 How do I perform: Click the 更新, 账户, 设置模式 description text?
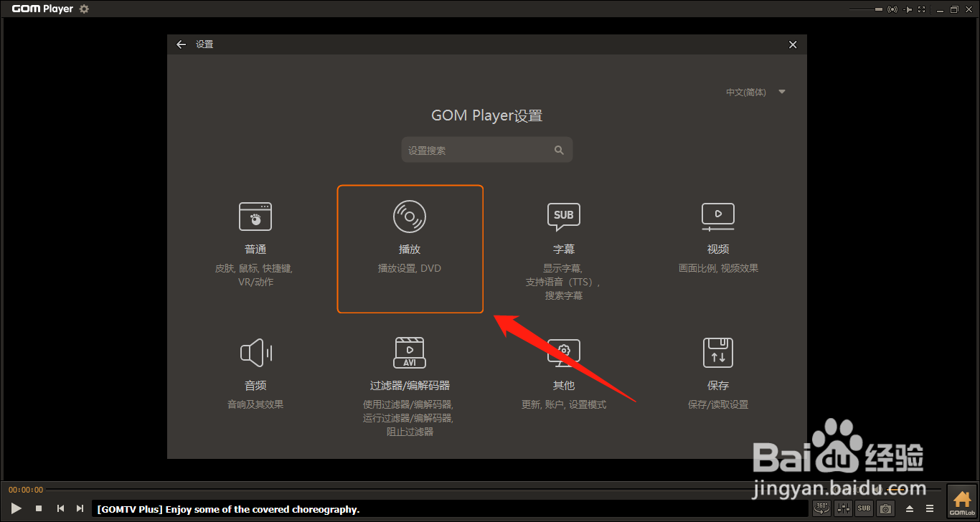pyautogui.click(x=564, y=404)
